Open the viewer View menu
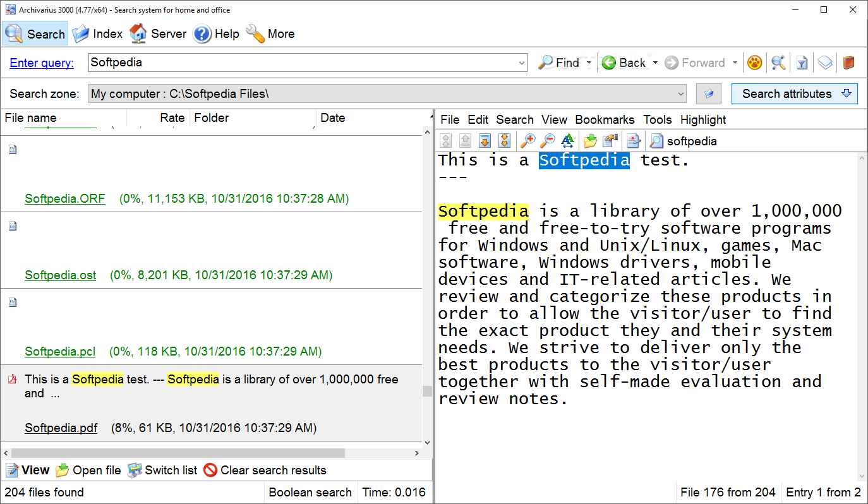 click(x=555, y=119)
